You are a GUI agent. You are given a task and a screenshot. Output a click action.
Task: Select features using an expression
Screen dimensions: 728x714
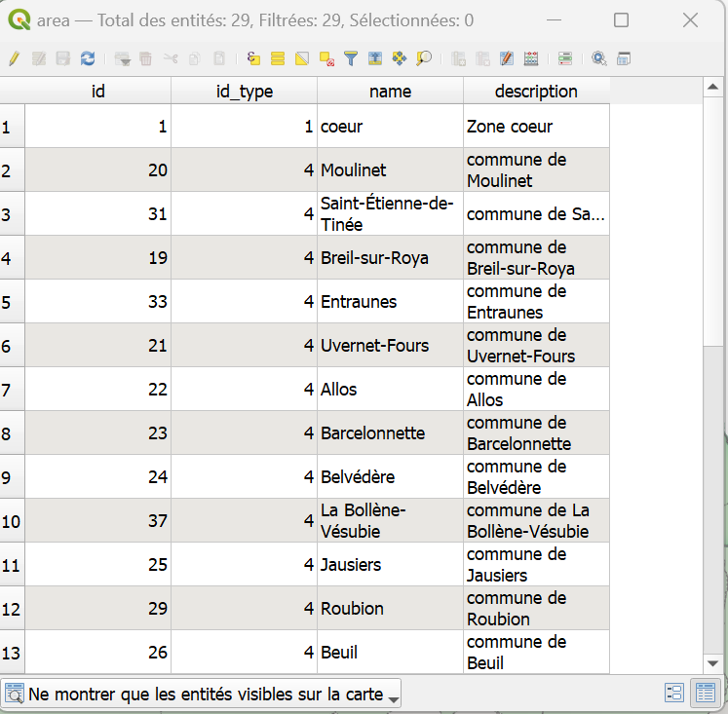[253, 58]
